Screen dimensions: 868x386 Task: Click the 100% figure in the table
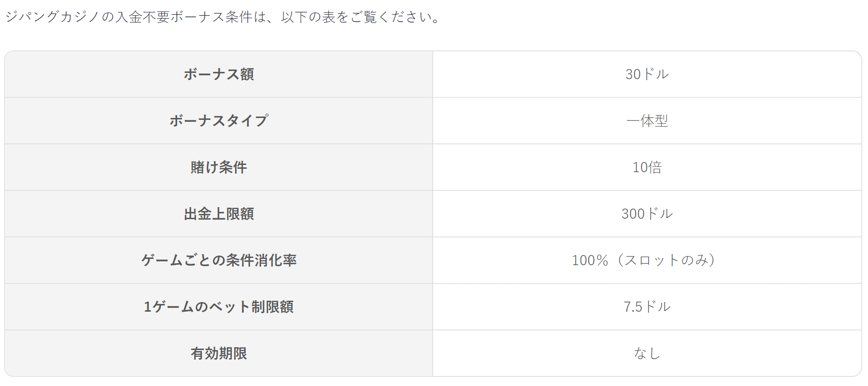590,260
